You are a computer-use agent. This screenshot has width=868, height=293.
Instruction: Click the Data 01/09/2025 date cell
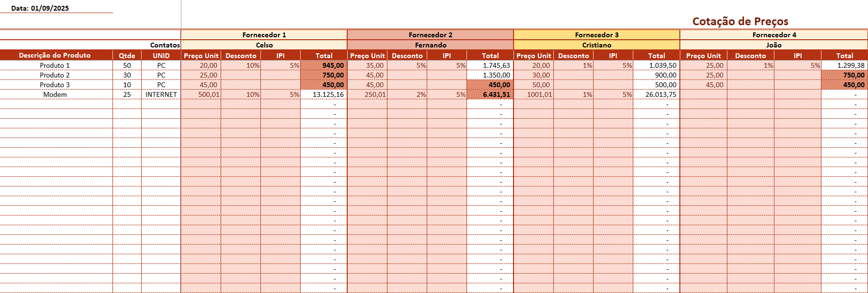coord(40,8)
